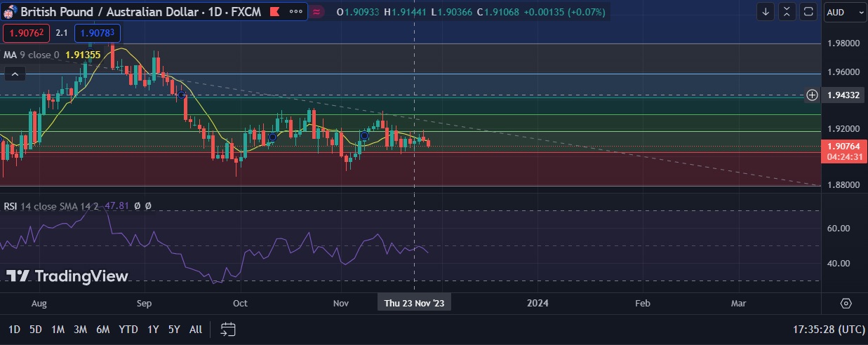Set range to 6M
The height and width of the screenshot is (345, 868).
103,329
